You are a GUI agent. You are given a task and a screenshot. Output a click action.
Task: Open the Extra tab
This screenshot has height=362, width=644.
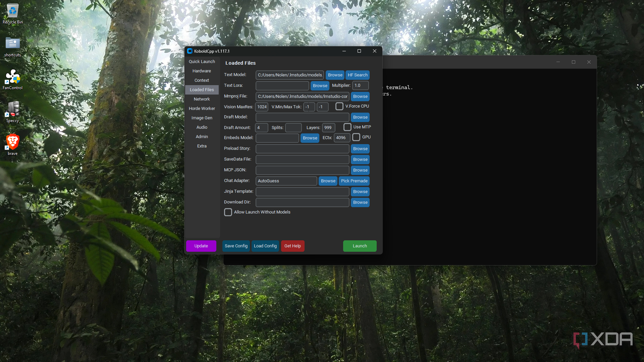pyautogui.click(x=202, y=146)
